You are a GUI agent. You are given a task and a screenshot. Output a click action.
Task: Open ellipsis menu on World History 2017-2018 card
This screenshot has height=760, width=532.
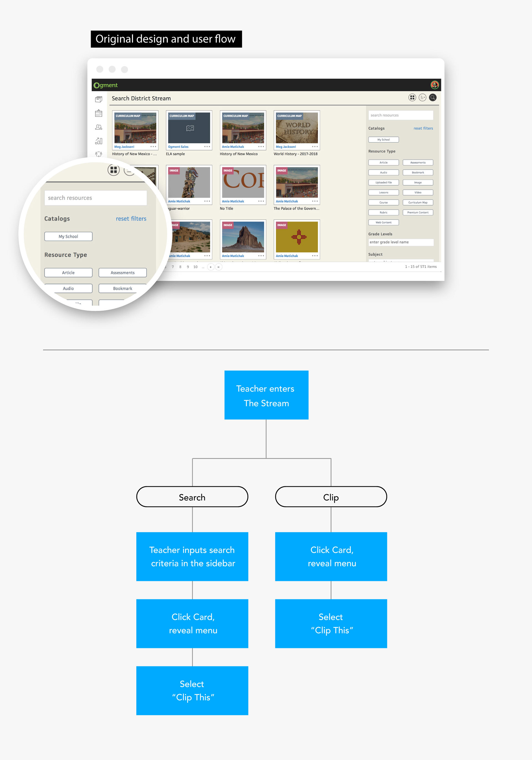coord(314,147)
